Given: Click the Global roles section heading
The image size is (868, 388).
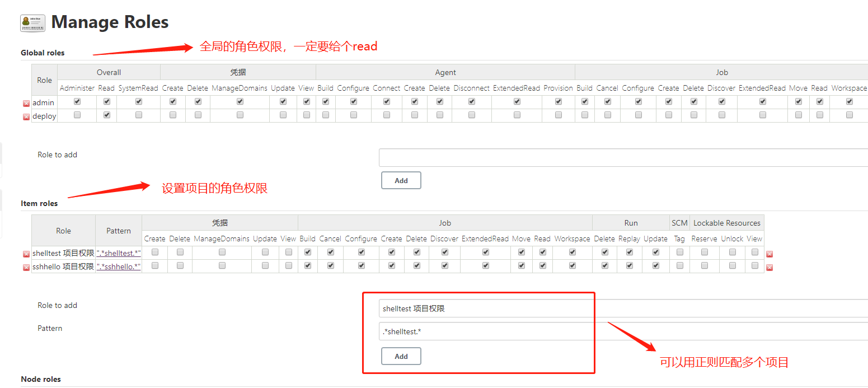Looking at the screenshot, I should [43, 53].
